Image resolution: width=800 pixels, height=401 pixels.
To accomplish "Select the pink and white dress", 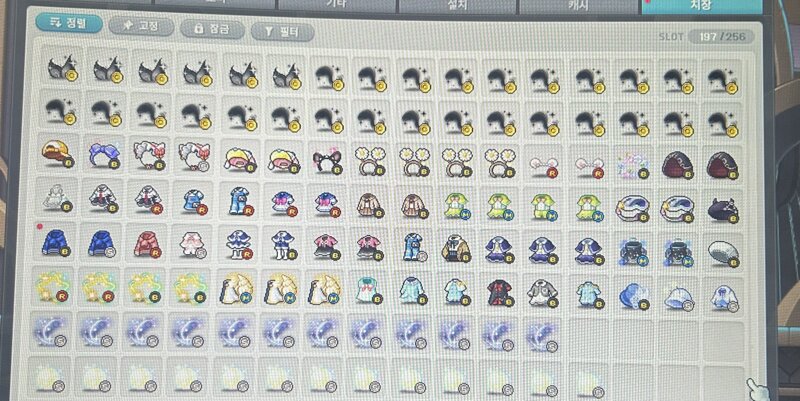I will point(193,245).
